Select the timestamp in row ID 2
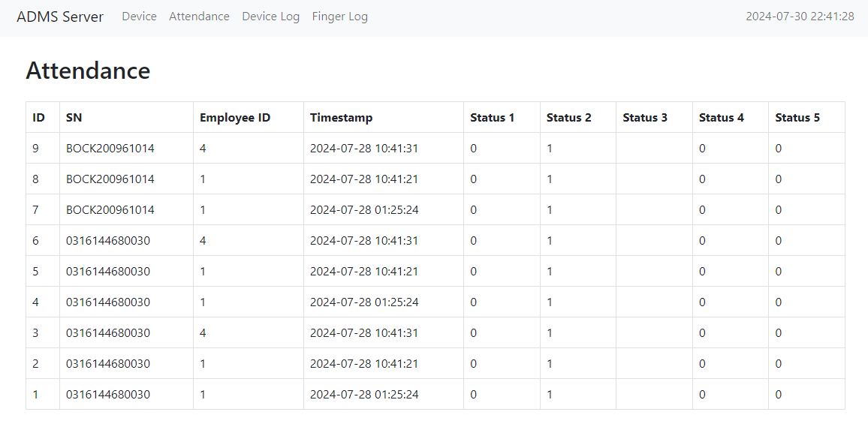 pos(364,364)
